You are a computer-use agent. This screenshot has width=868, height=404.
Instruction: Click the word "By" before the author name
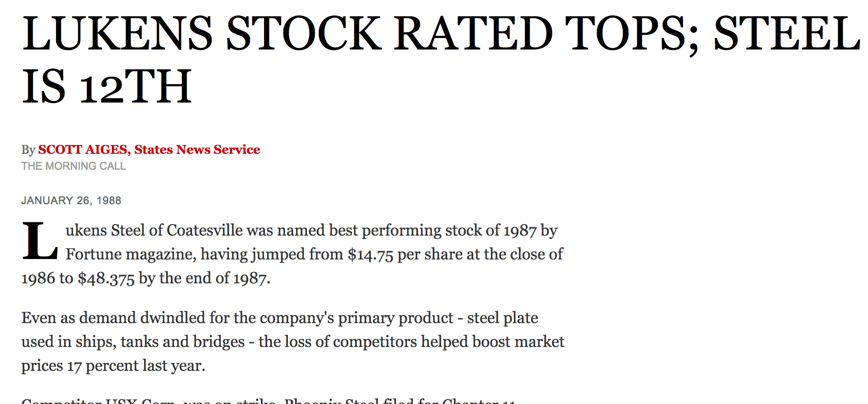tap(28, 150)
